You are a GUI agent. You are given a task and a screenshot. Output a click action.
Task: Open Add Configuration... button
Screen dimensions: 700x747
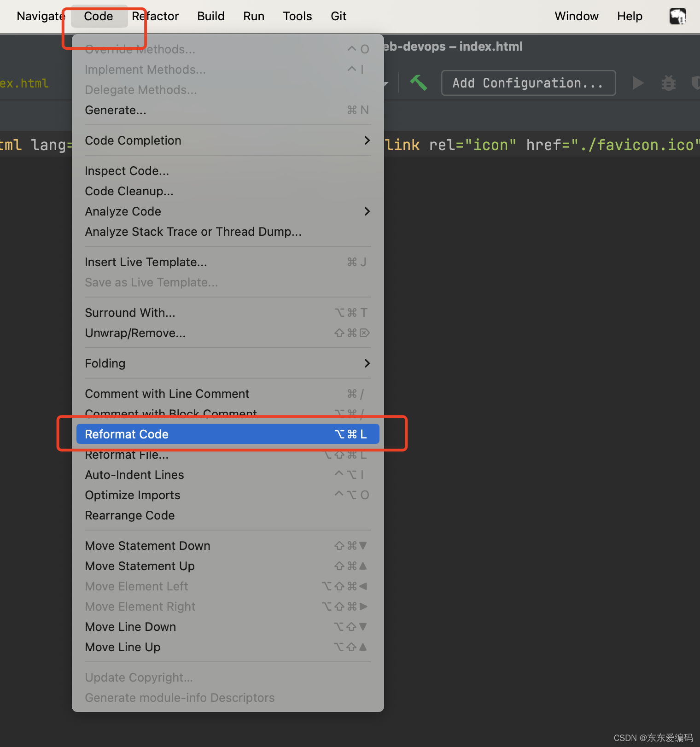coord(528,83)
